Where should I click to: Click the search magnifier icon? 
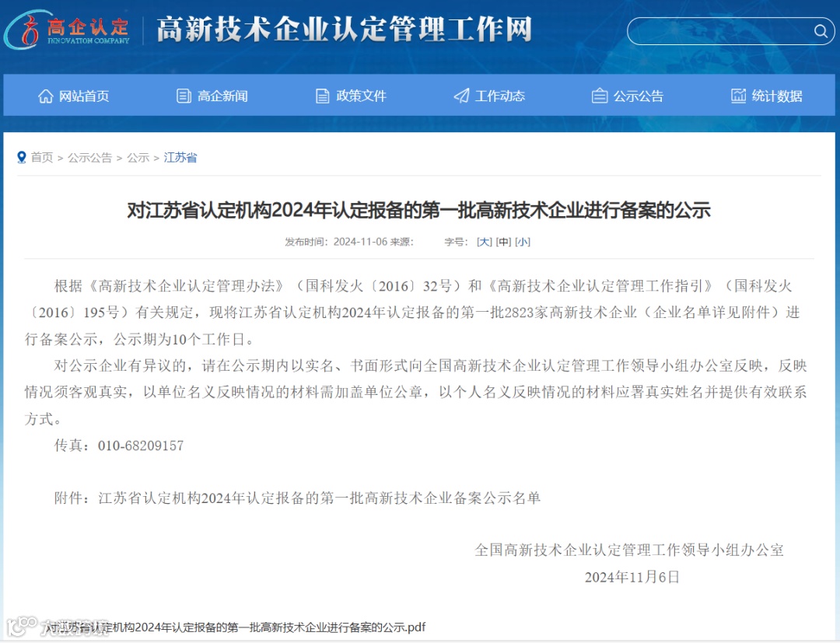point(821,31)
